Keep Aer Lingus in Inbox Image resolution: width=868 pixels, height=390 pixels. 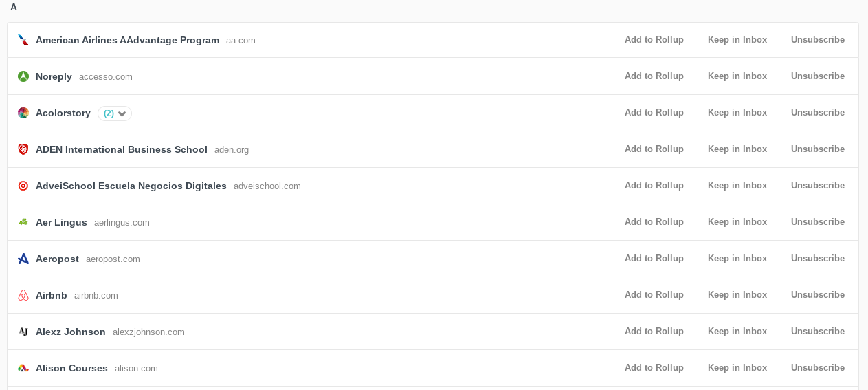point(737,222)
